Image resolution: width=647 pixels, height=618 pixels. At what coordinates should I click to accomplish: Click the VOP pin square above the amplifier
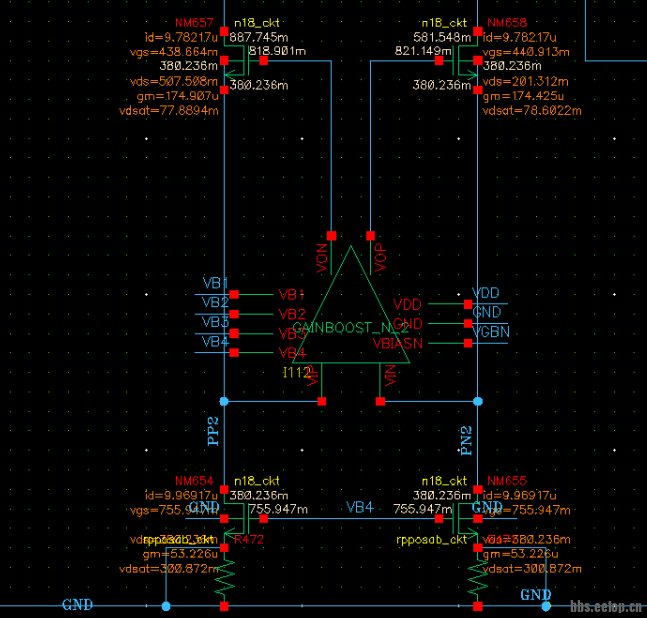coord(370,236)
